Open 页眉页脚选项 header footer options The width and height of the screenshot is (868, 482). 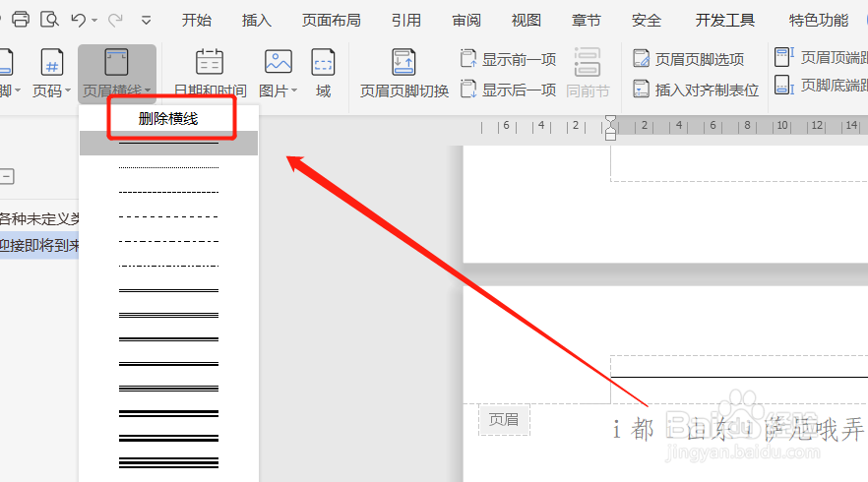click(x=689, y=59)
